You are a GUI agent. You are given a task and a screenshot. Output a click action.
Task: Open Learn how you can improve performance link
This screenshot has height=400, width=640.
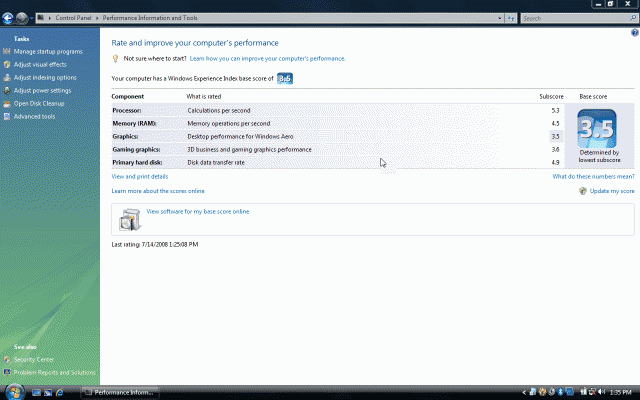coord(267,59)
